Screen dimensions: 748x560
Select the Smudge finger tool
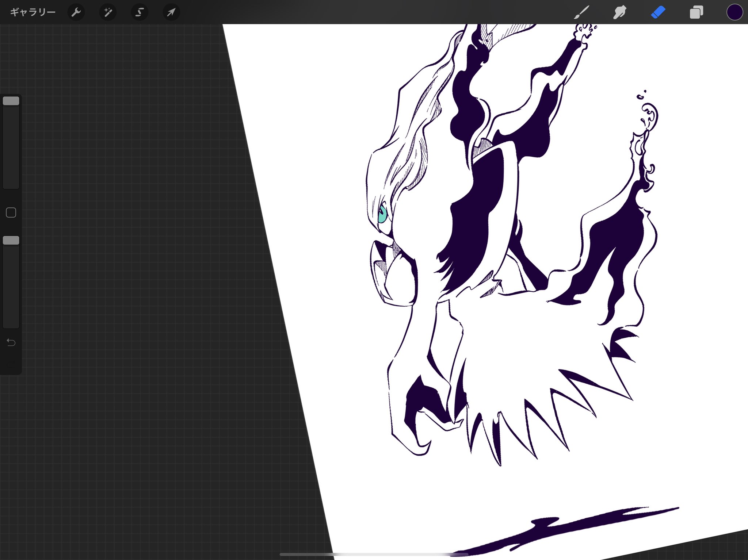pyautogui.click(x=620, y=12)
